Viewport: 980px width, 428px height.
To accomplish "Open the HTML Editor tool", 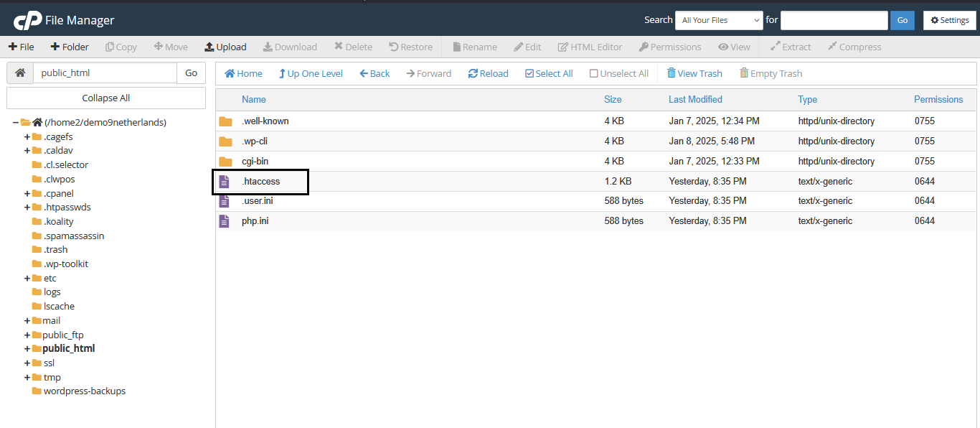I will click(x=590, y=47).
